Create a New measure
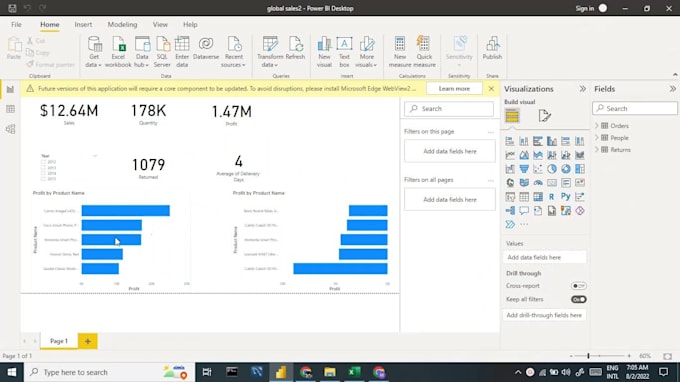Screen dimensions: 680x382 [x=400, y=52]
